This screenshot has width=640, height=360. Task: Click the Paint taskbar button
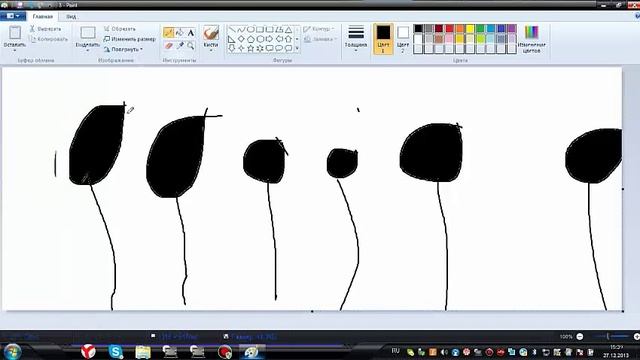pos(251,351)
